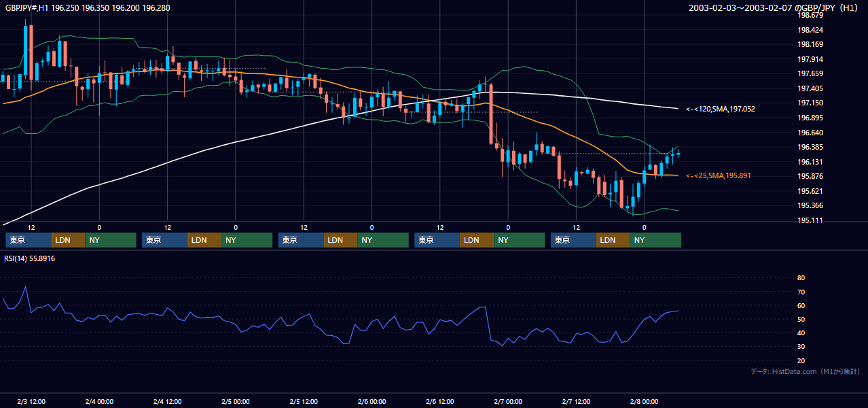This screenshot has height=408, width=868.
Task: Click the RSI 30 level label
Action: click(801, 346)
